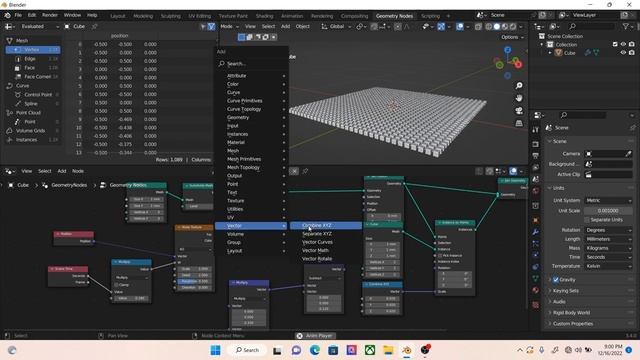Viewport: 640px width, 360px height.
Task: Expand the Rigid Body World panel
Action: tap(571, 313)
